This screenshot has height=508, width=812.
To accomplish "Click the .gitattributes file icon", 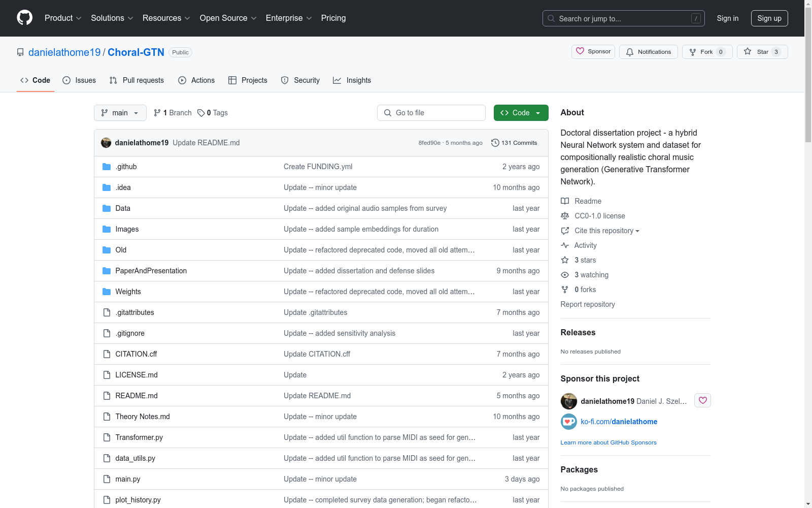I will click(x=107, y=312).
